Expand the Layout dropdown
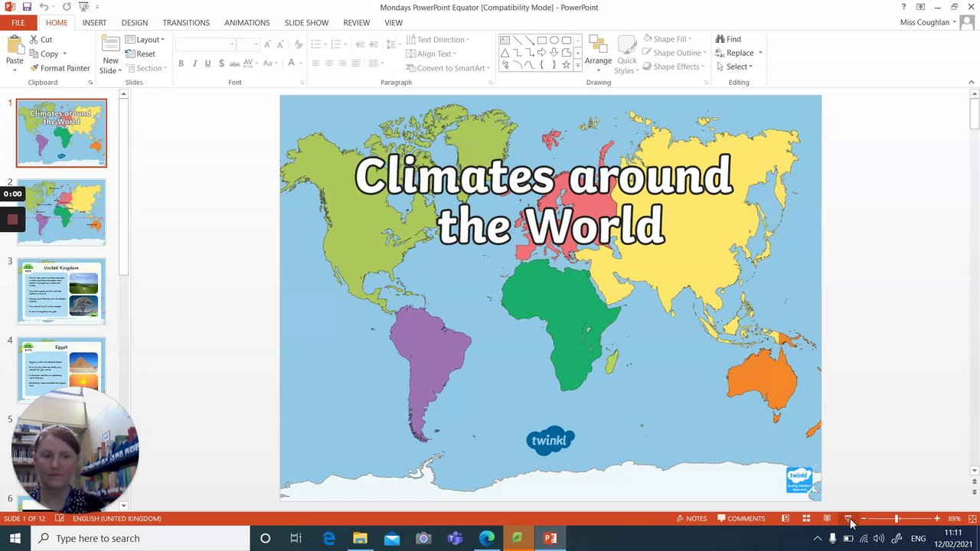The height and width of the screenshot is (551, 980). click(x=145, y=39)
